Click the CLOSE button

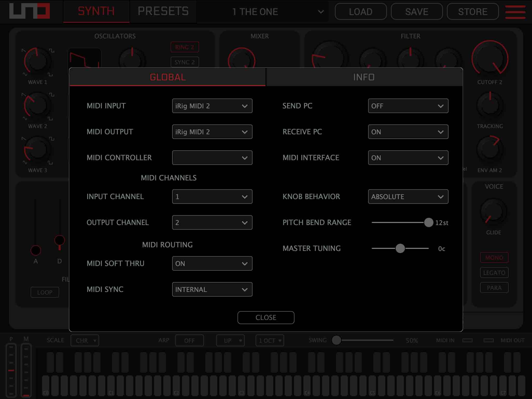tap(266, 317)
